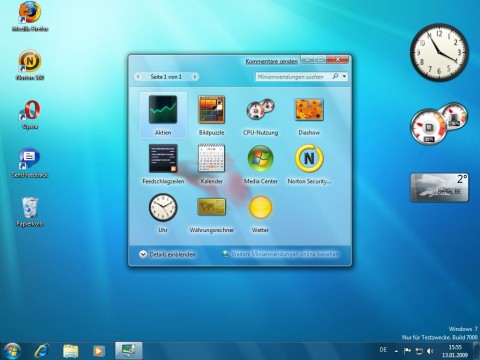Open the Papierkorb recycle bin

(30, 212)
